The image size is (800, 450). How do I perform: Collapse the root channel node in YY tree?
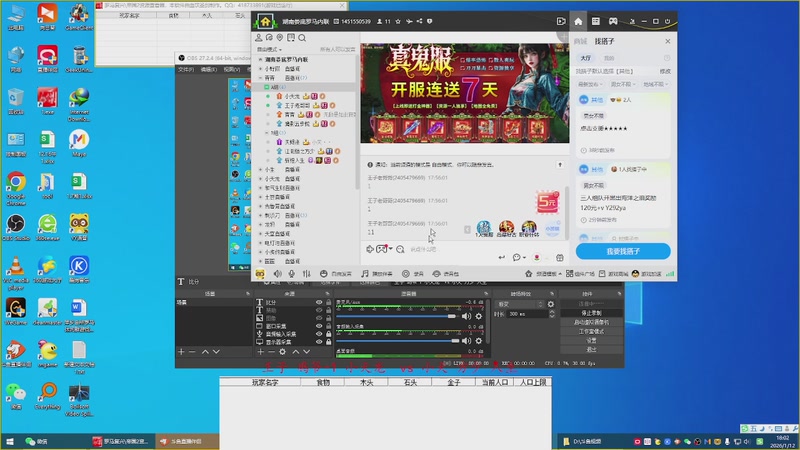[x=261, y=60]
